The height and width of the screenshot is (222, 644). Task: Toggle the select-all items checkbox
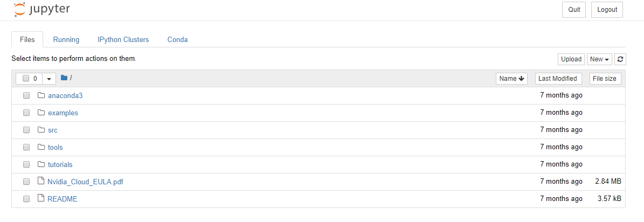(26, 78)
